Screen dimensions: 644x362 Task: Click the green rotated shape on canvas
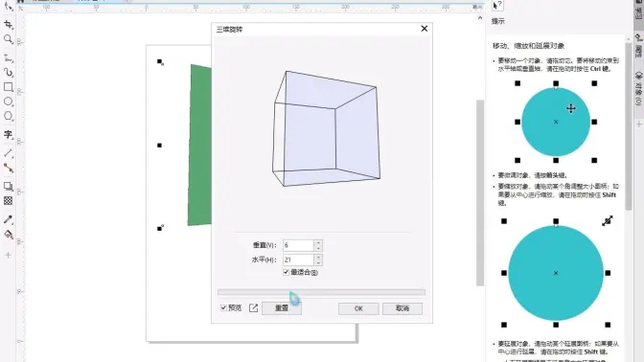[200, 145]
